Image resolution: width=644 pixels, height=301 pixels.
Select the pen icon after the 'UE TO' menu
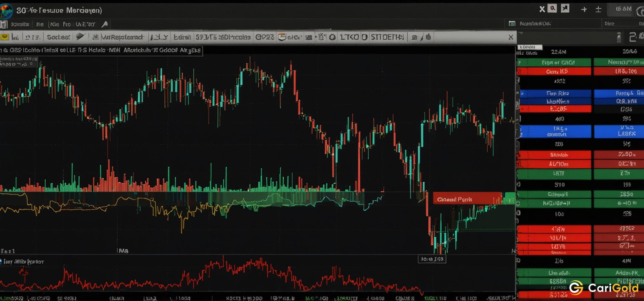105,24
